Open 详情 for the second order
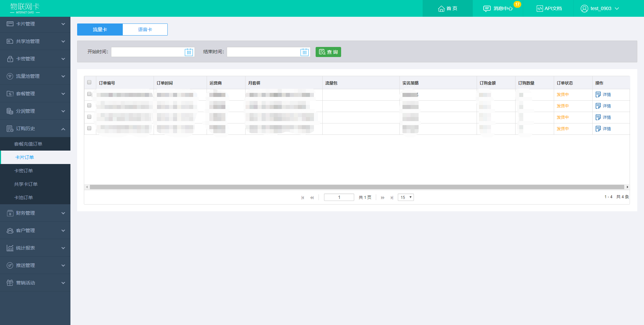The height and width of the screenshot is (325, 644). click(x=603, y=106)
